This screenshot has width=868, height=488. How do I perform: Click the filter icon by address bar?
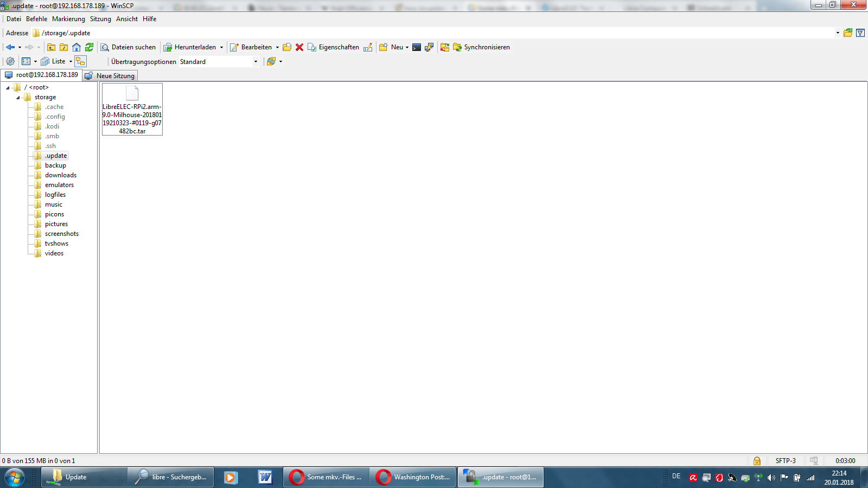[860, 33]
